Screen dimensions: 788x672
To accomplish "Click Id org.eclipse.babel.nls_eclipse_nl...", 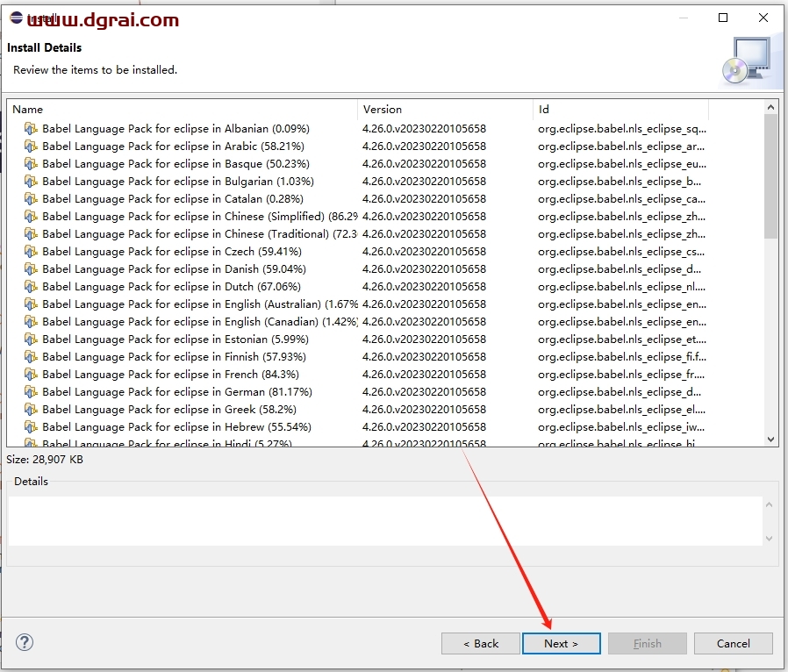I will coord(621,287).
